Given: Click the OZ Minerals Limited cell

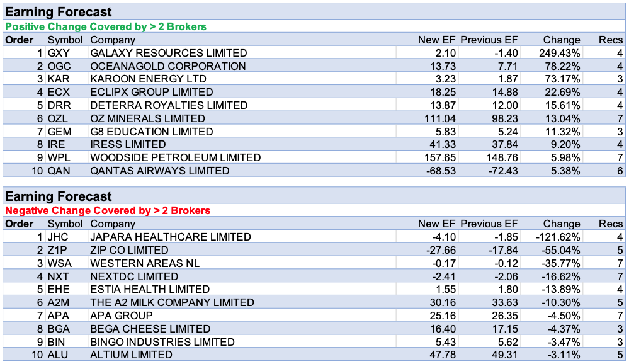Looking at the screenshot, I should click(x=147, y=118).
